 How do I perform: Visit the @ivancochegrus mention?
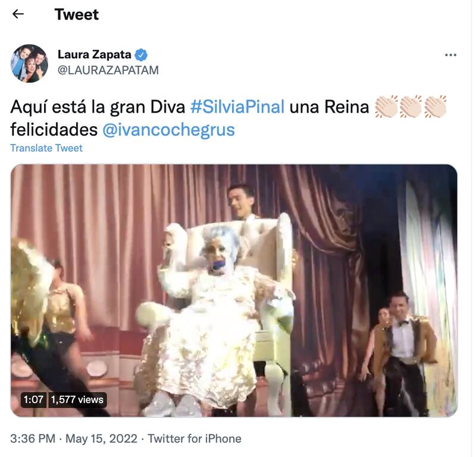[x=168, y=130]
